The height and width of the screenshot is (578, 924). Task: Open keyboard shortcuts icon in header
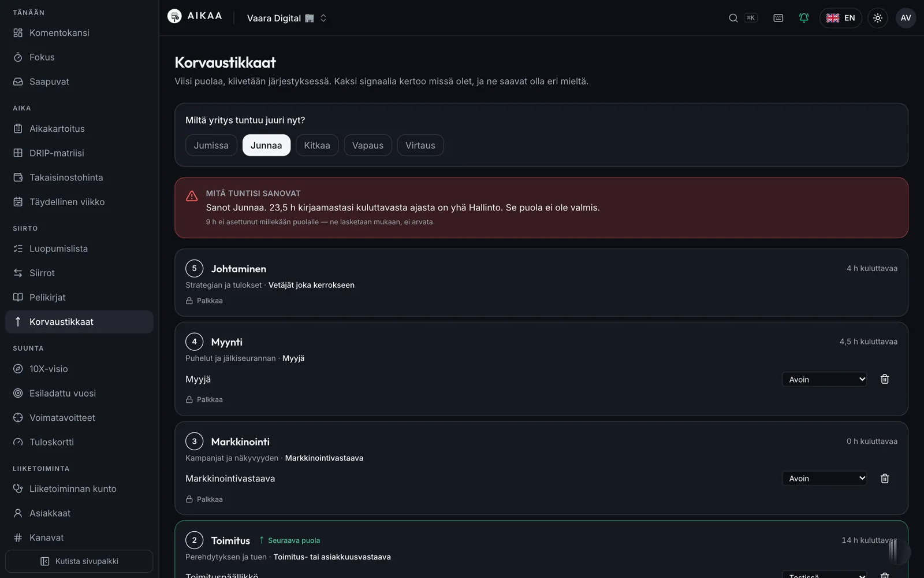click(778, 18)
